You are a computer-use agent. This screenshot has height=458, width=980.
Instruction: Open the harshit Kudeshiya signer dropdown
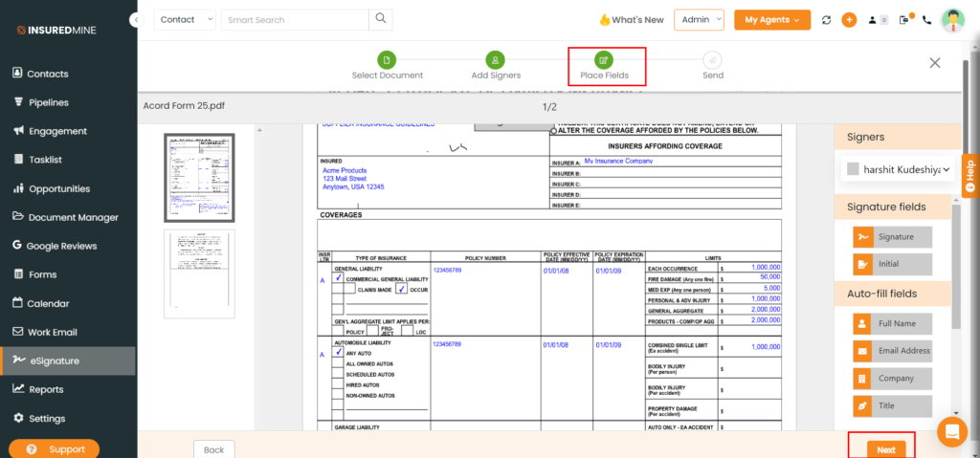coord(898,168)
